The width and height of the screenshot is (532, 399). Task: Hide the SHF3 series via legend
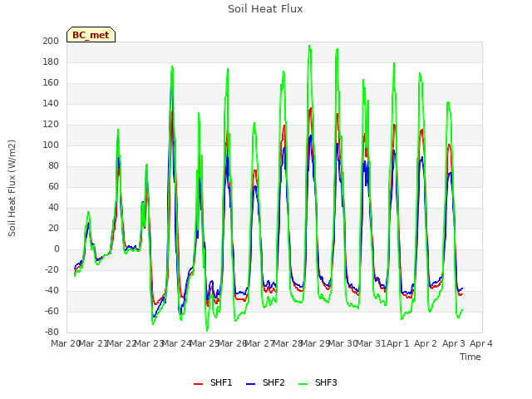coord(318,382)
